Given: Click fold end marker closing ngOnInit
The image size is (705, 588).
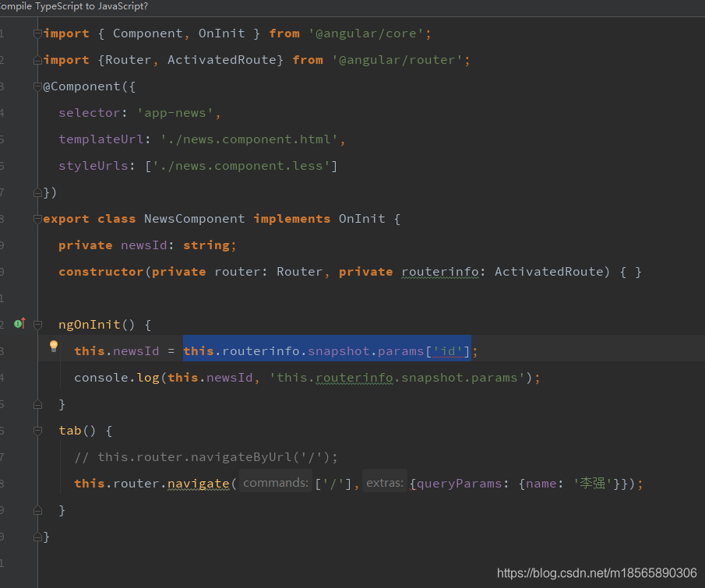Looking at the screenshot, I should pyautogui.click(x=37, y=404).
